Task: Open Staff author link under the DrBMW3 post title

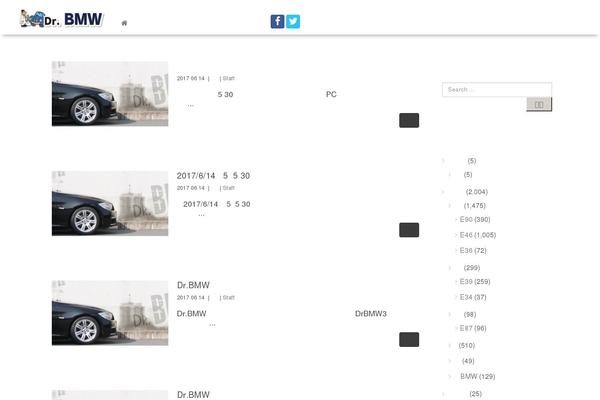Action: (228, 297)
